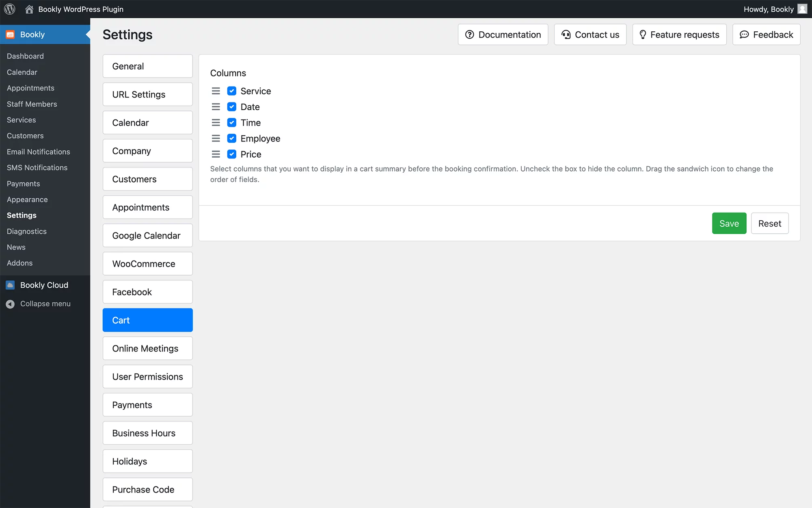Click the WordPress logo icon
This screenshot has height=508, width=812.
click(x=9, y=9)
